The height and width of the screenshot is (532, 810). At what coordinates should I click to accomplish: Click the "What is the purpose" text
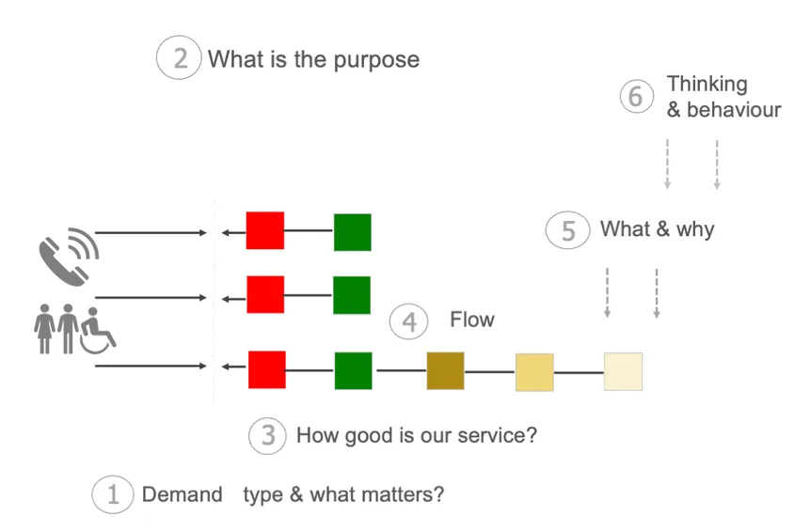click(313, 60)
